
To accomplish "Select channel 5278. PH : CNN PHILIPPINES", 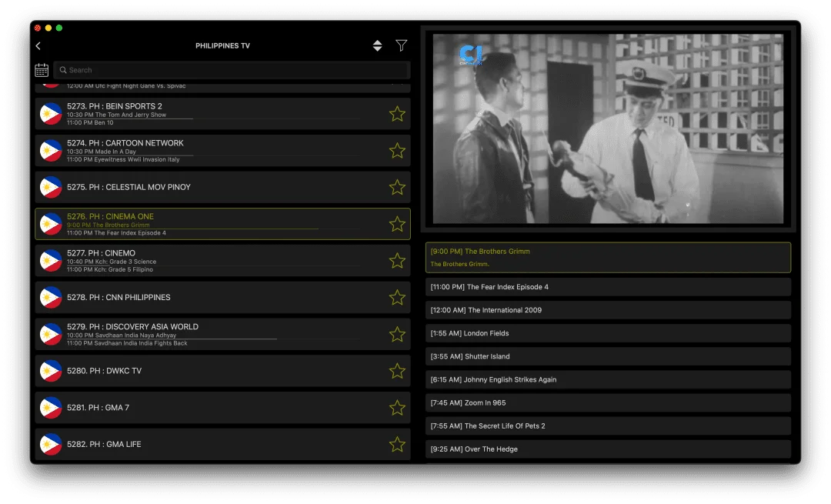I will (222, 297).
